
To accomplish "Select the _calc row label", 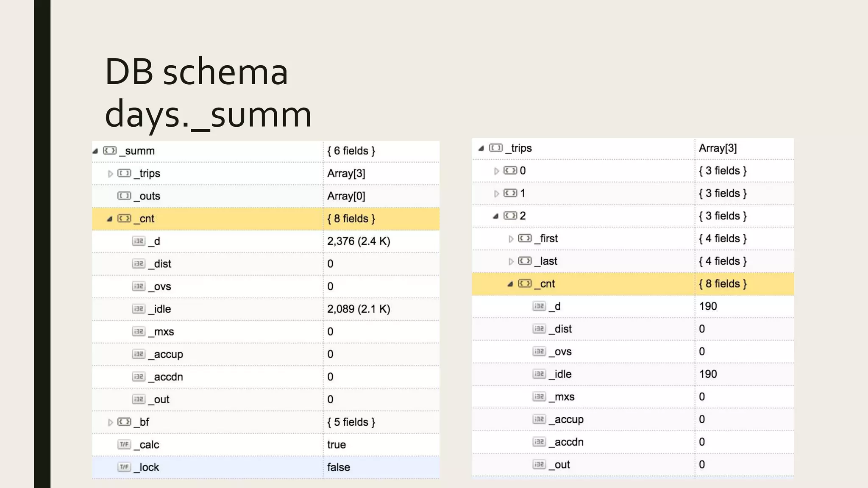I will click(147, 445).
